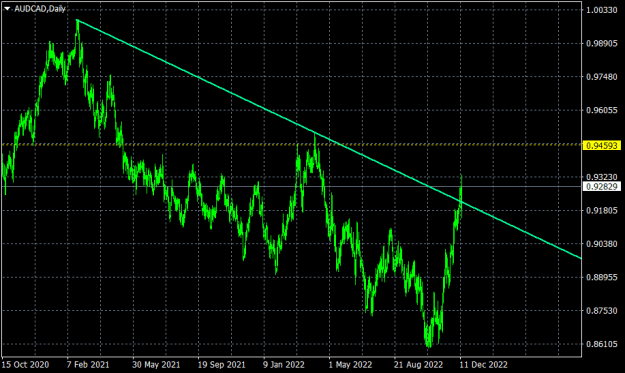Screen dimensions: 625x373
Task: Select the grey current price horizontal line
Action: tap(291, 186)
